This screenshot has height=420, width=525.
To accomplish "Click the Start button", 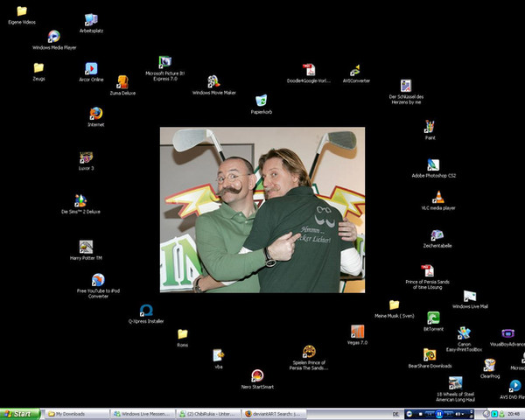I will point(19,413).
